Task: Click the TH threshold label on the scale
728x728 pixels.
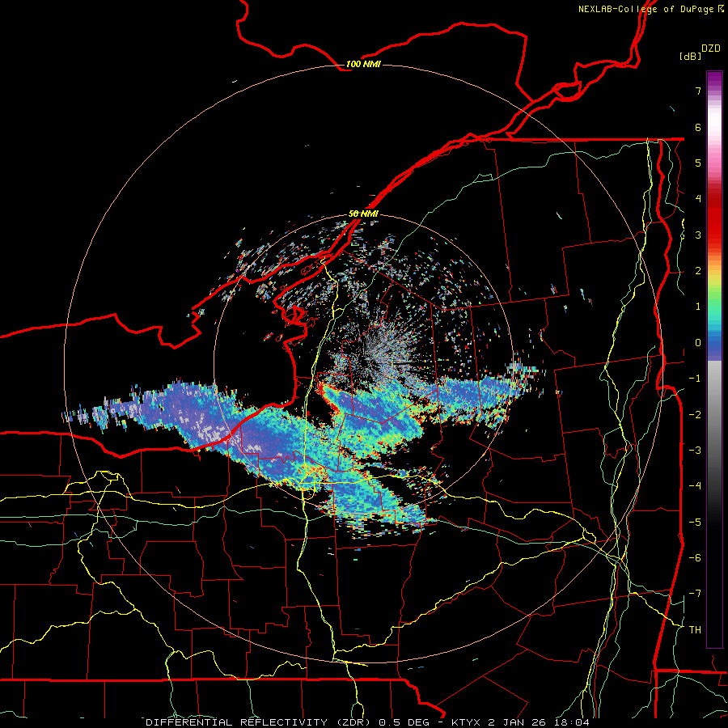Action: coord(695,630)
